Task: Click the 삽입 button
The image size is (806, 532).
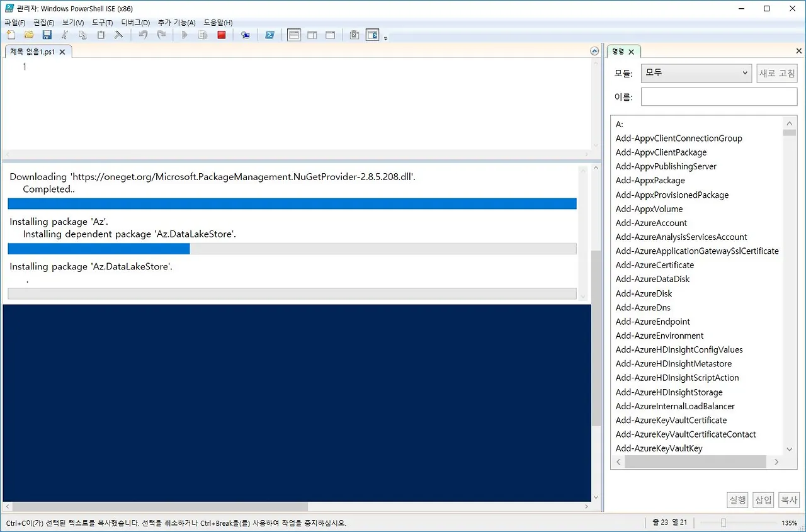Action: click(x=763, y=500)
